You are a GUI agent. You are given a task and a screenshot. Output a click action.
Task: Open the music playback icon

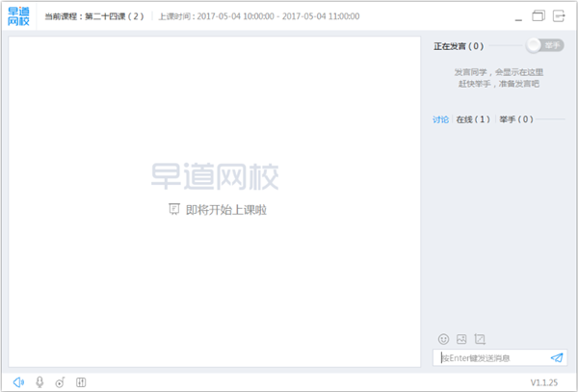point(60,382)
